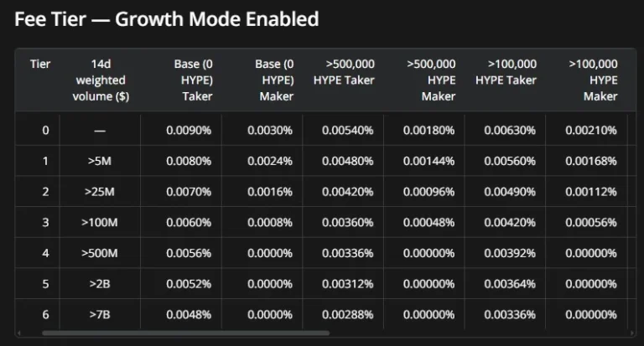Click the 0.0048% taker fee in tier 6
The width and height of the screenshot is (644, 346).
189,315
